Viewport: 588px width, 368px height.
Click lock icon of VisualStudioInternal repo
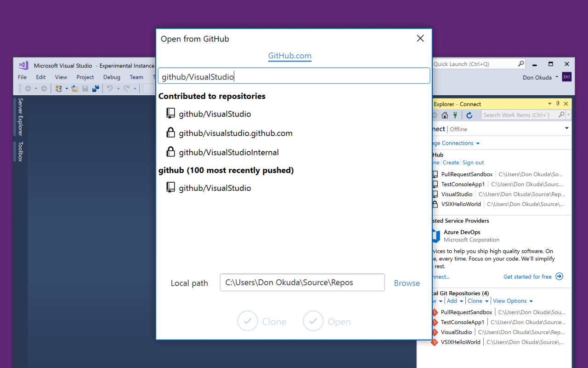(170, 152)
